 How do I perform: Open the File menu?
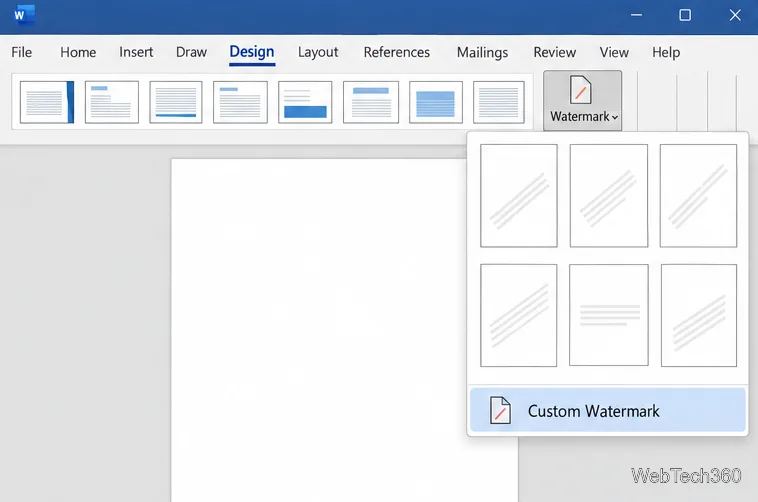(x=22, y=52)
